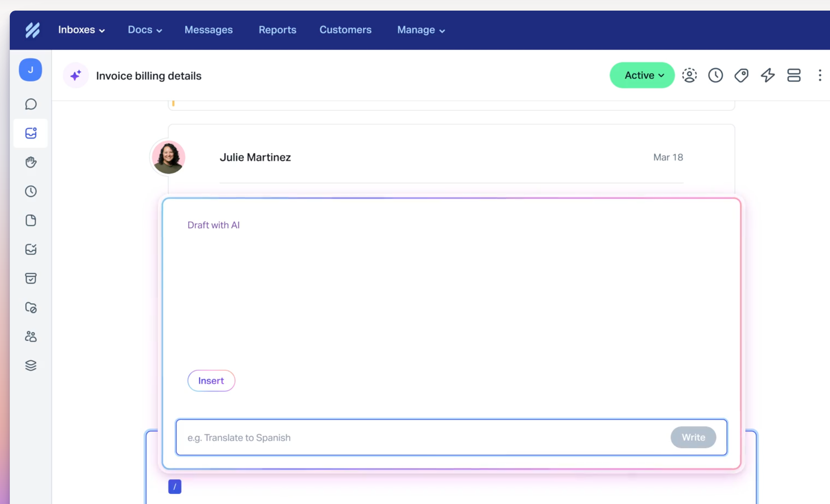Open the archive box checkmark sidebar icon
Screen dimensions: 830x504
tap(31, 278)
